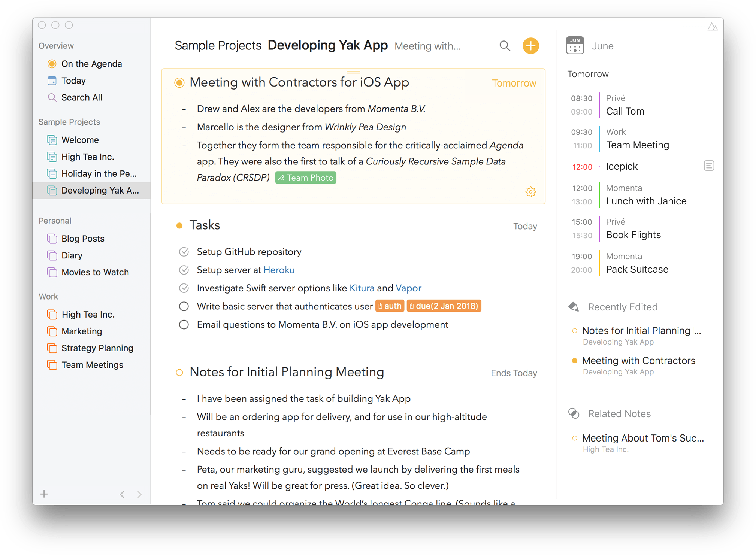
Task: Toggle the completed GitHub repository task
Action: coord(184,252)
